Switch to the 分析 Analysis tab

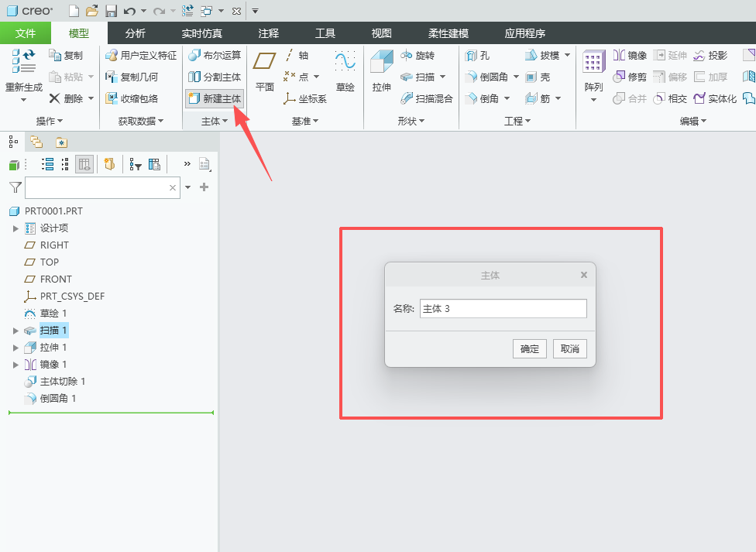coord(135,33)
